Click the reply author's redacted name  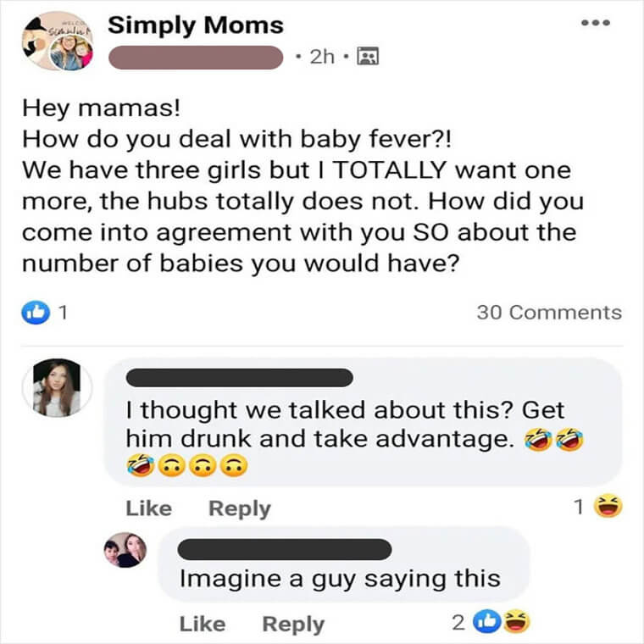pos(285,550)
